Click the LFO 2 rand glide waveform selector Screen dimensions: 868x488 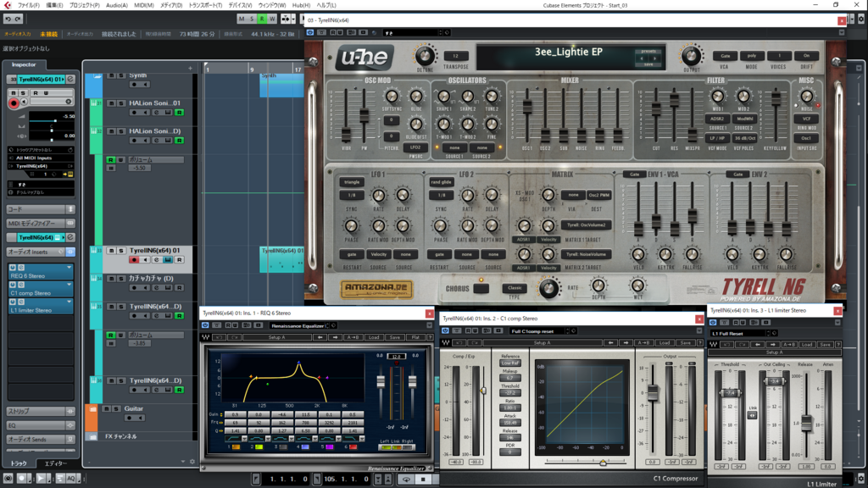[441, 182]
